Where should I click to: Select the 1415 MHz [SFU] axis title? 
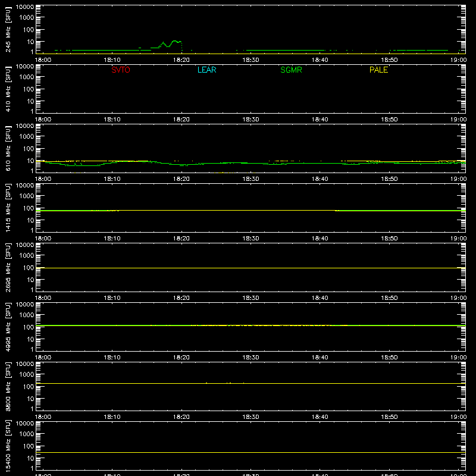click(8, 208)
